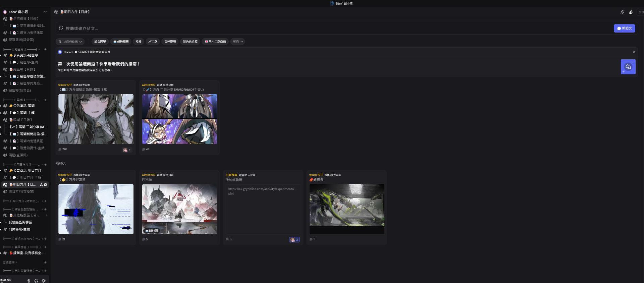Image resolution: width=644 pixels, height=283 pixels.
Task: Add channel to 絕區零 category with plus
Action: 45,49
